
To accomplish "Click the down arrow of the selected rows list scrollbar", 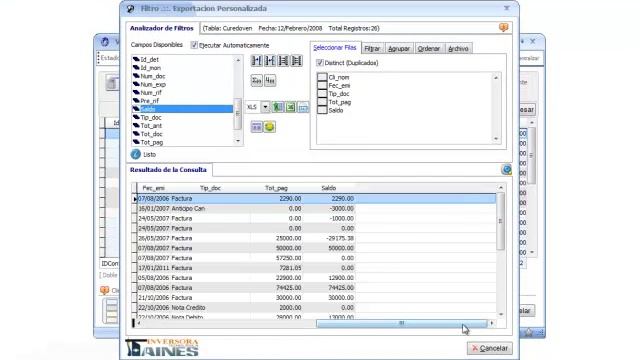I will click(496, 139).
